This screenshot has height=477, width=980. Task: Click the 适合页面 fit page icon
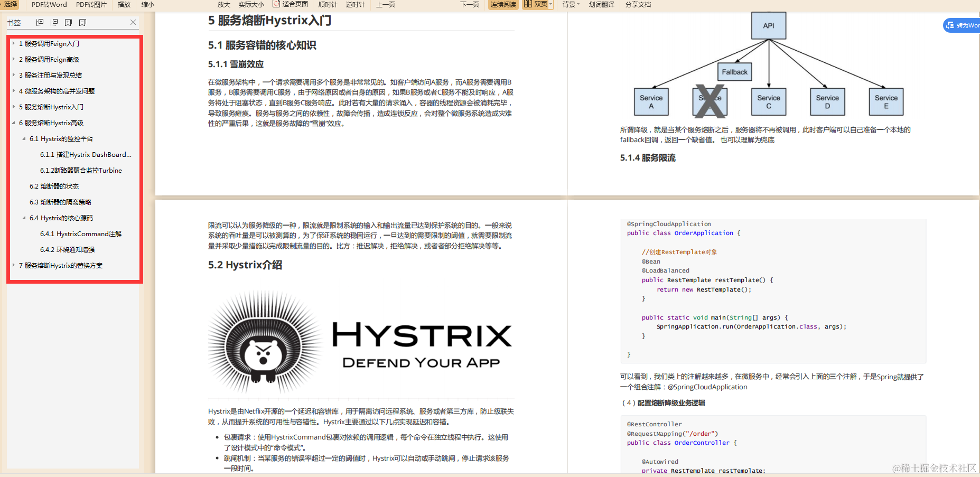coord(276,4)
